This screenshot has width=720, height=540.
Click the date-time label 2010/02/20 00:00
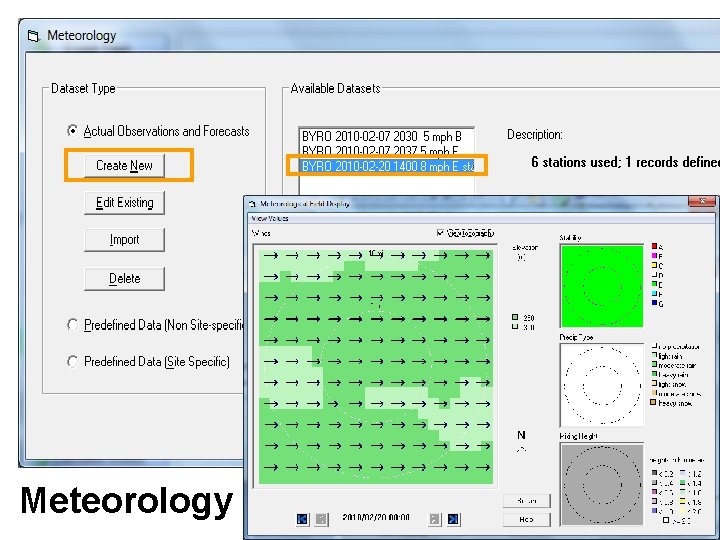click(376, 518)
